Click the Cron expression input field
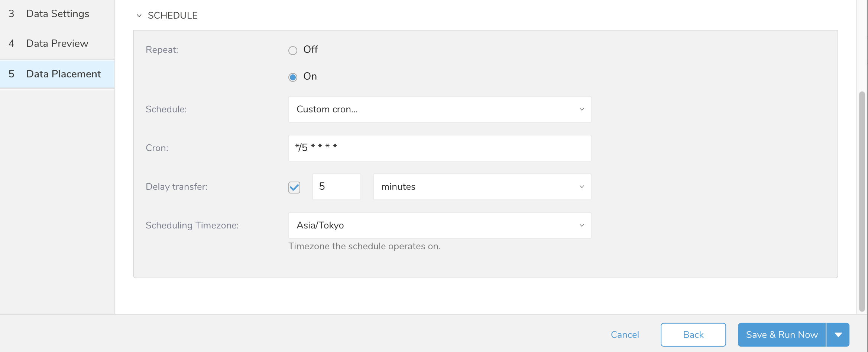Image resolution: width=868 pixels, height=352 pixels. pyautogui.click(x=439, y=148)
